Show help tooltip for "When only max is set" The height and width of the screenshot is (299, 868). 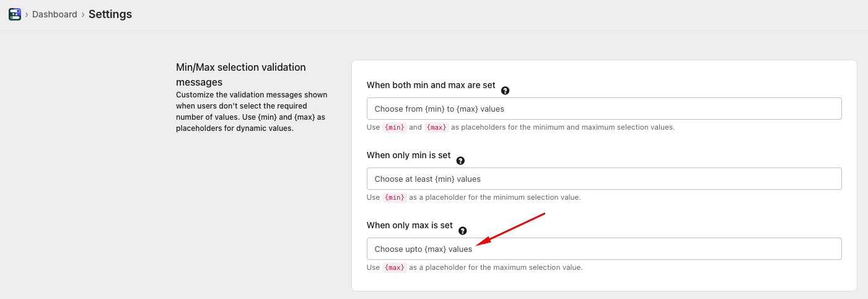click(462, 231)
